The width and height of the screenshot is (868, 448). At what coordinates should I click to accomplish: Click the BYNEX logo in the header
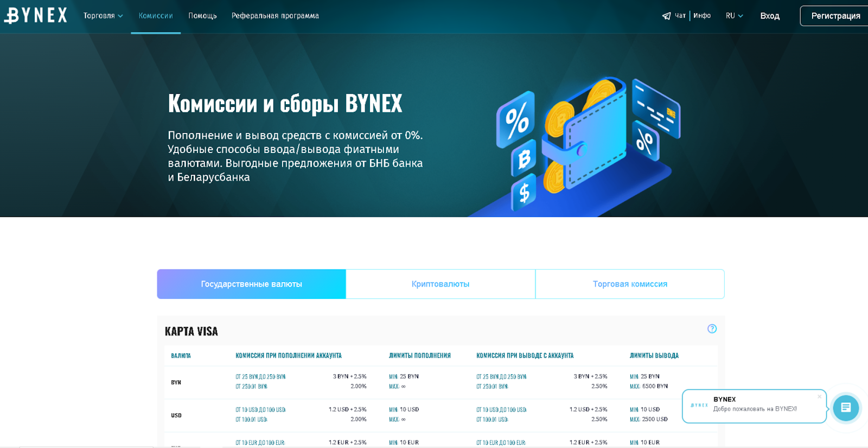(x=36, y=15)
